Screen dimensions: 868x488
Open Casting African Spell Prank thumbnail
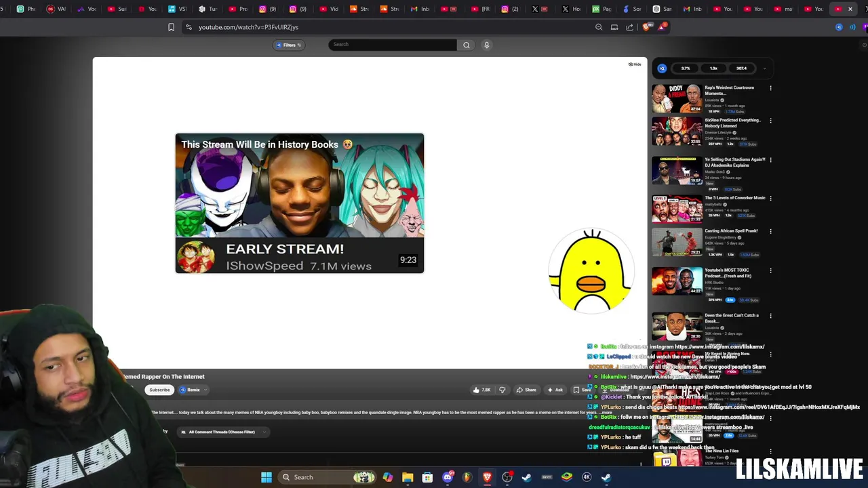(x=677, y=242)
